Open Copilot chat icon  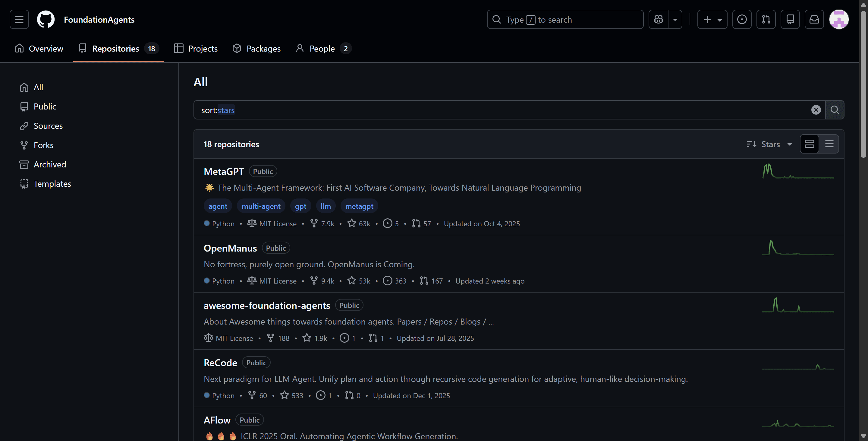pyautogui.click(x=659, y=20)
